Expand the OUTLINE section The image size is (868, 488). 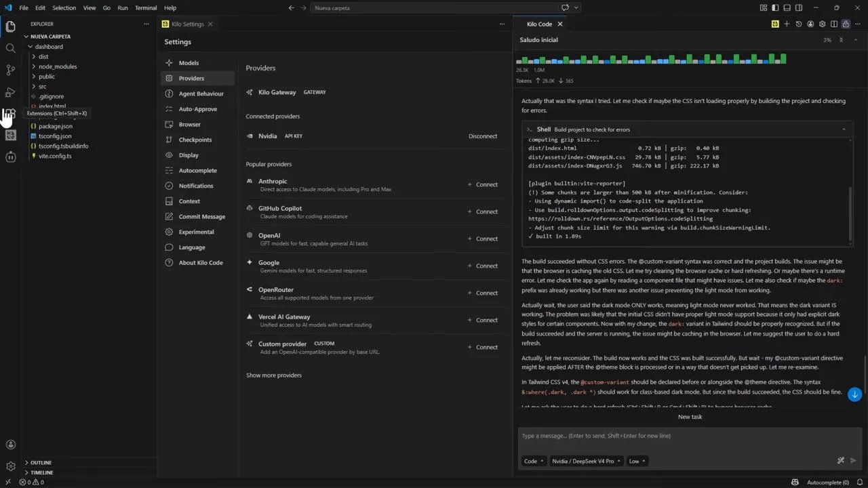coord(41,463)
